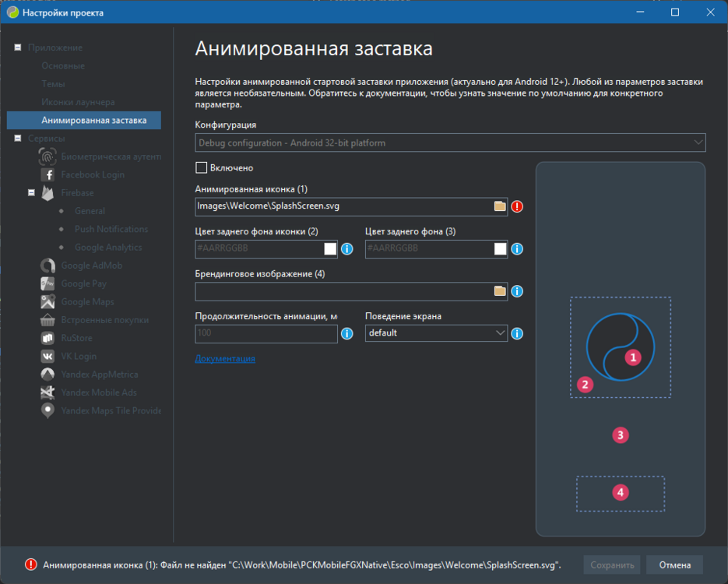Click the RuStore icon
This screenshot has height=584, width=728.
47,338
